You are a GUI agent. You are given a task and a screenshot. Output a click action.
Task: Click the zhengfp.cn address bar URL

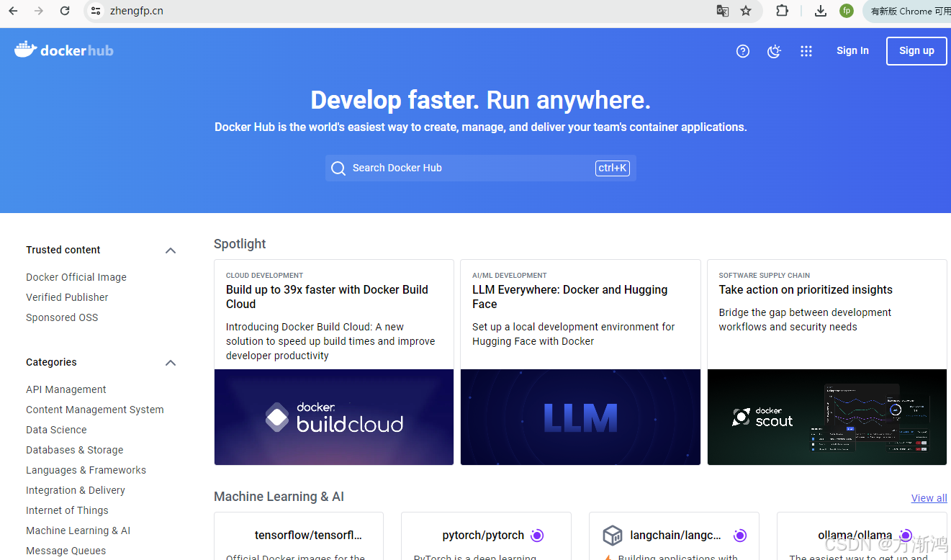(x=137, y=11)
